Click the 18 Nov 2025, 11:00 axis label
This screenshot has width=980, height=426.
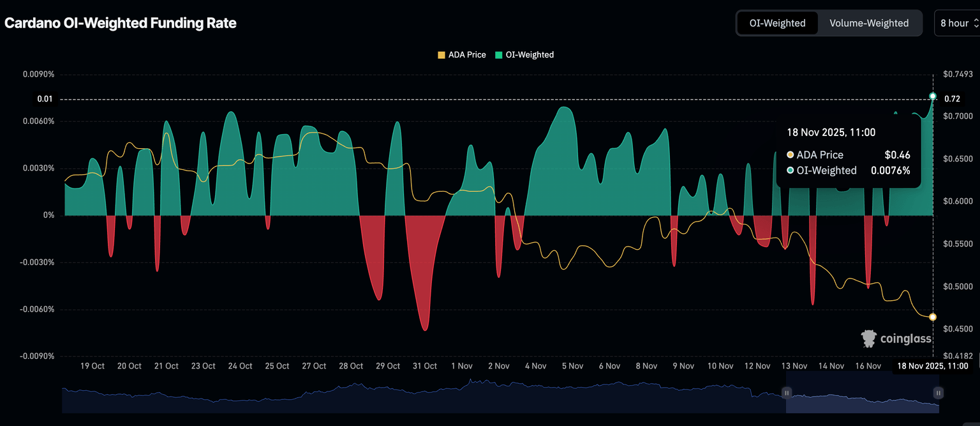933,366
